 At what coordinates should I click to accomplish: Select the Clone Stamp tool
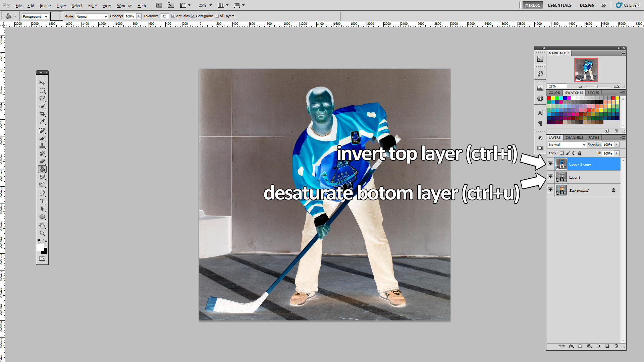(x=42, y=146)
